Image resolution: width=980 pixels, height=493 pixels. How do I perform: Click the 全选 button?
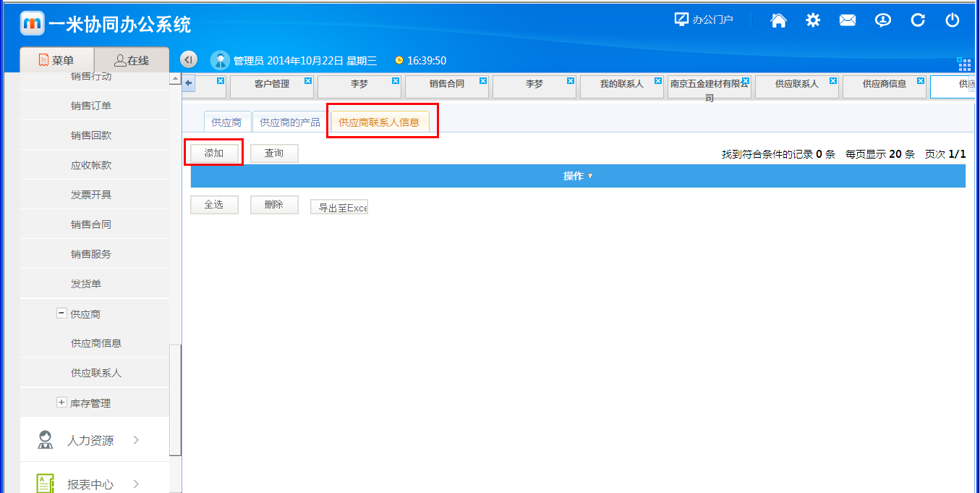(x=214, y=205)
